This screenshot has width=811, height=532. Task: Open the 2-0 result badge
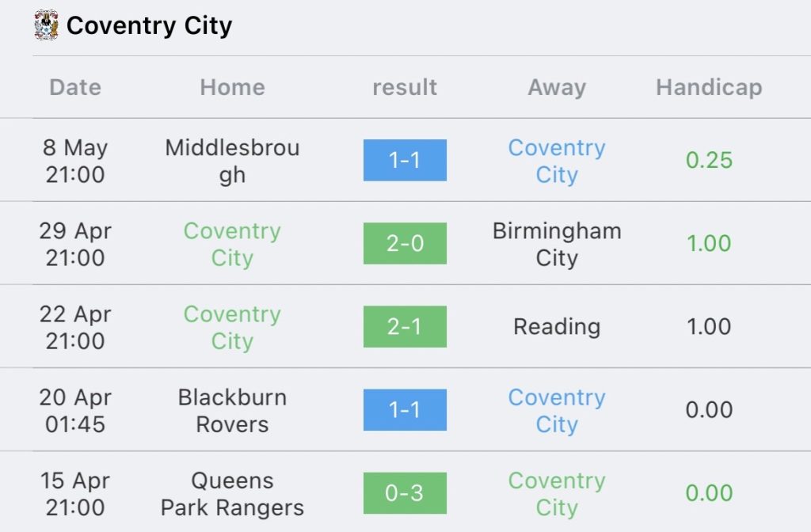(x=405, y=244)
